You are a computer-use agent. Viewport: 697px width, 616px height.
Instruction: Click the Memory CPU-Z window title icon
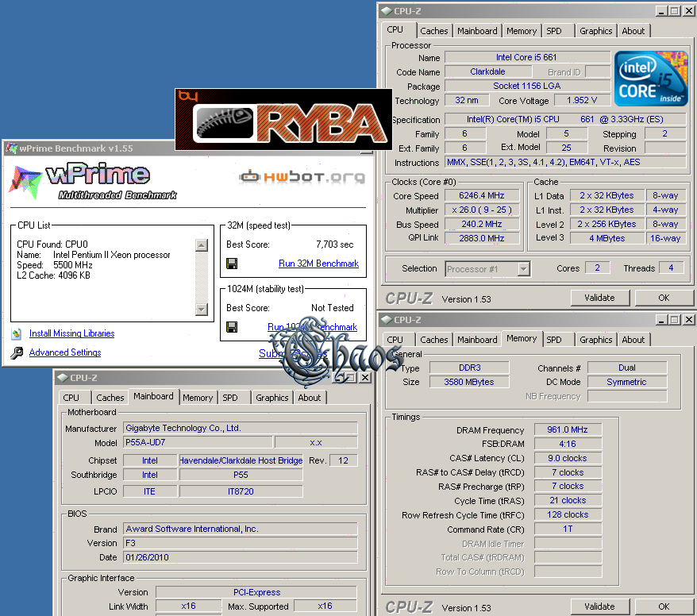pyautogui.click(x=386, y=320)
